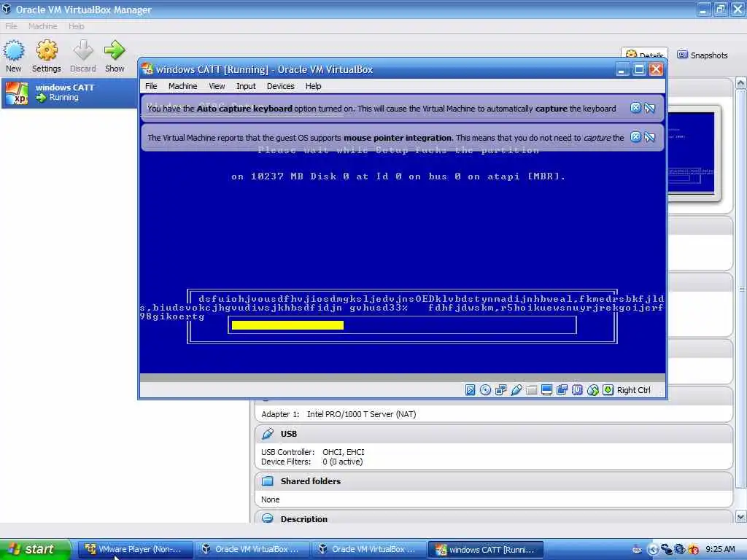Screen dimensions: 747x560
Task: Open Settings gear icon in Manager toolbar
Action: coord(47,50)
